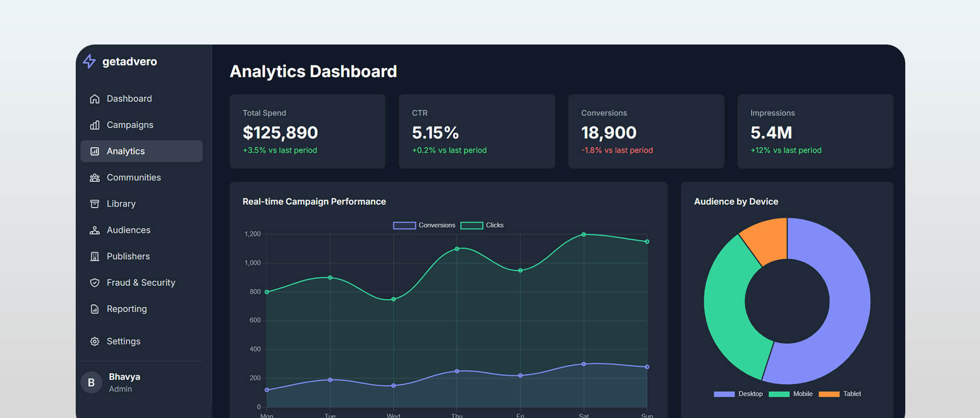Click the Reporting document icon
Screen dimensions: 980x418
[95, 309]
